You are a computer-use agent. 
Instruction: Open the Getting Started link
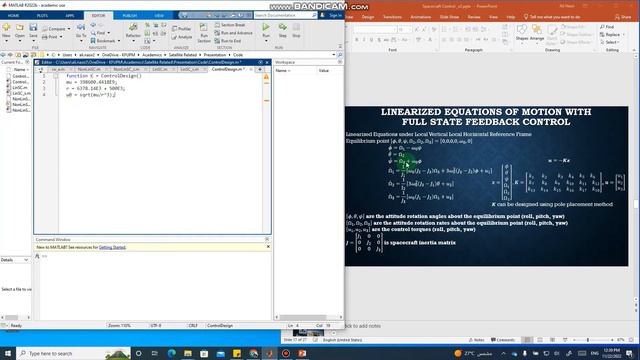point(112,247)
